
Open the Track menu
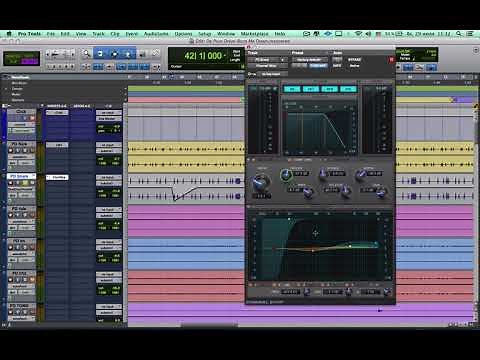[98, 34]
